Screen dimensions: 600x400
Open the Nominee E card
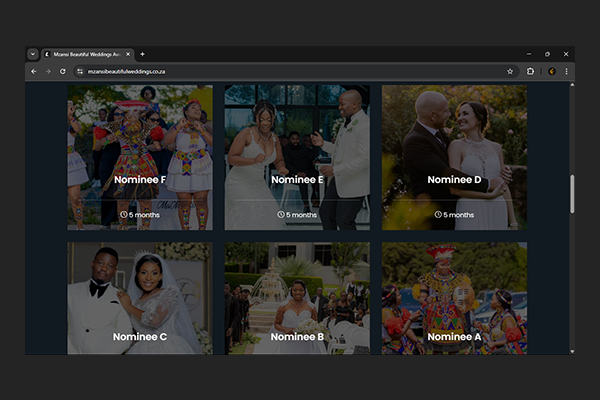pos(297,157)
